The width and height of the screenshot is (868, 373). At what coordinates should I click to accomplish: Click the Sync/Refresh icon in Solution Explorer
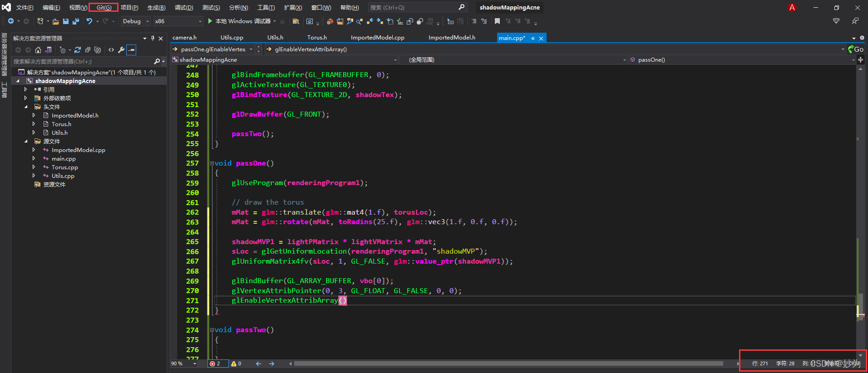coord(78,50)
